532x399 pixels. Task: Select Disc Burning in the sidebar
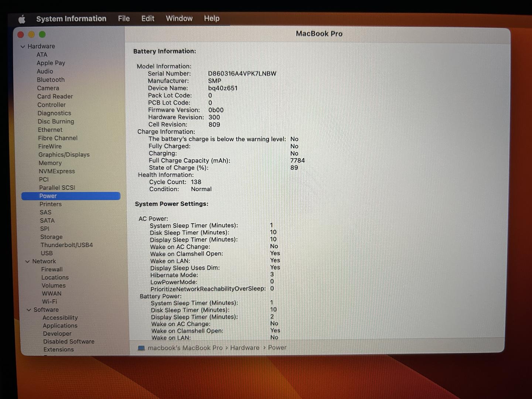tap(56, 122)
